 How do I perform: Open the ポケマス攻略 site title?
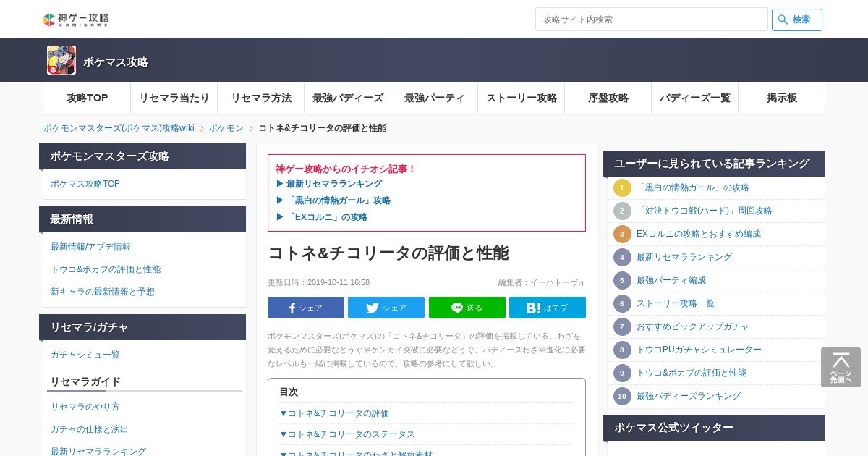(116, 62)
